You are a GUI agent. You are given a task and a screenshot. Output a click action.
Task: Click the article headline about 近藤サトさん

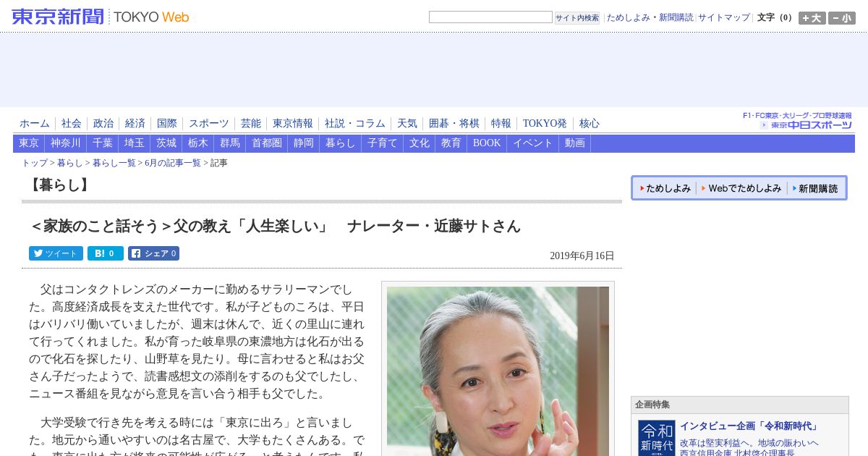275,227
